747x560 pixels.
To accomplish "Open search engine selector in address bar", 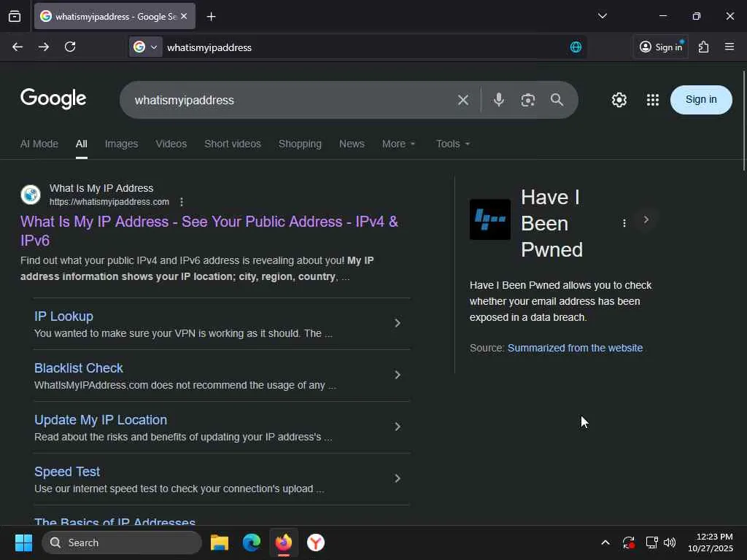I will point(145,47).
